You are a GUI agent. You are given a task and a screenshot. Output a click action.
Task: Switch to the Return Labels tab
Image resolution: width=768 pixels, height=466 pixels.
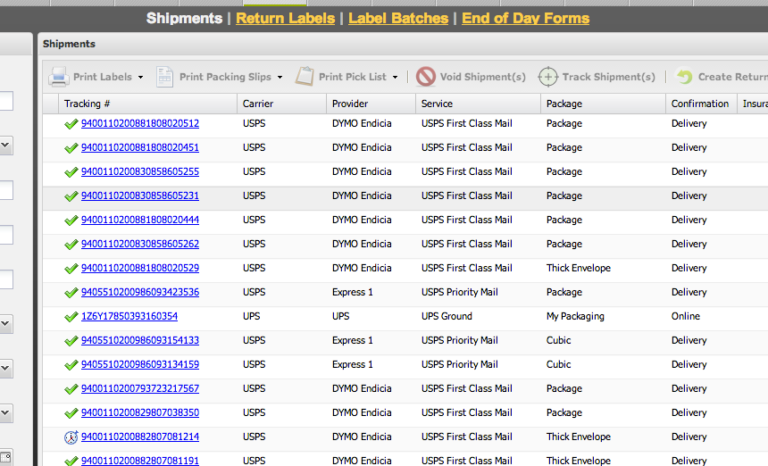click(x=285, y=18)
